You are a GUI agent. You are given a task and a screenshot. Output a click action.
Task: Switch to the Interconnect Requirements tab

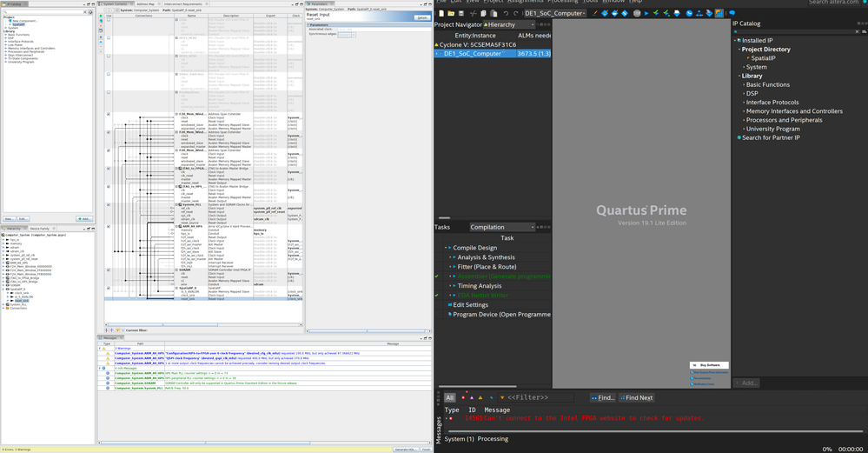point(183,3)
